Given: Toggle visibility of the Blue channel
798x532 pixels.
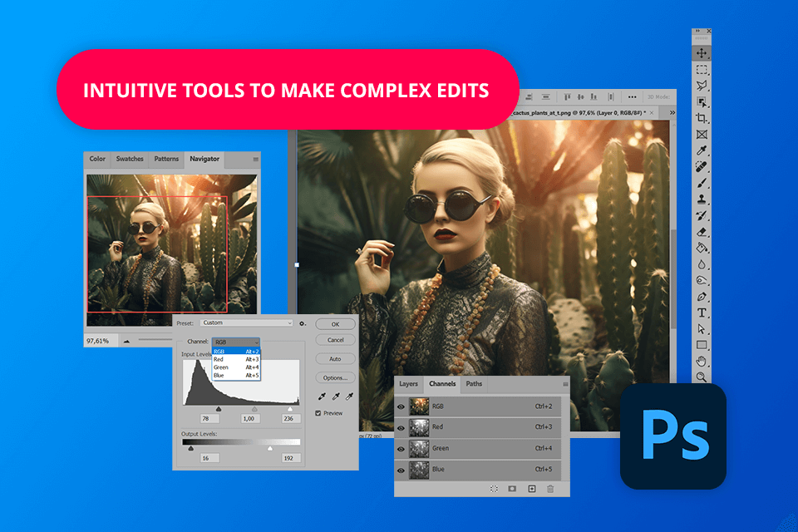Looking at the screenshot, I should coord(401,470).
